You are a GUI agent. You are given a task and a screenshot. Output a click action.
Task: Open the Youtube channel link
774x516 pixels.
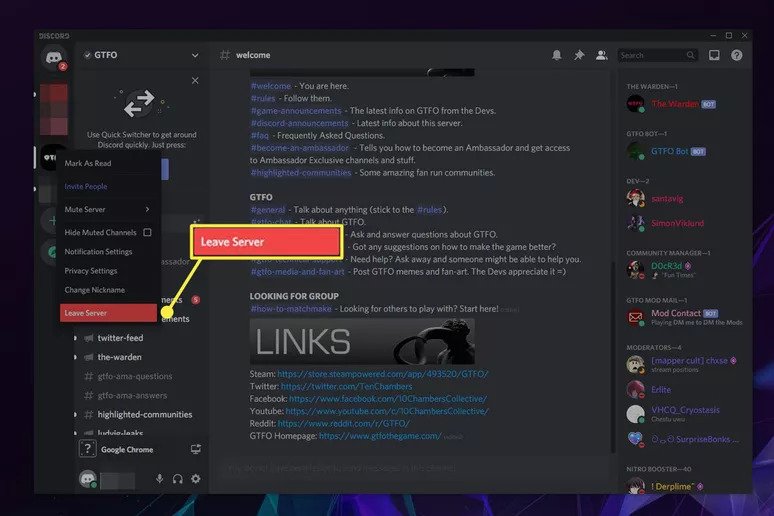coord(387,411)
